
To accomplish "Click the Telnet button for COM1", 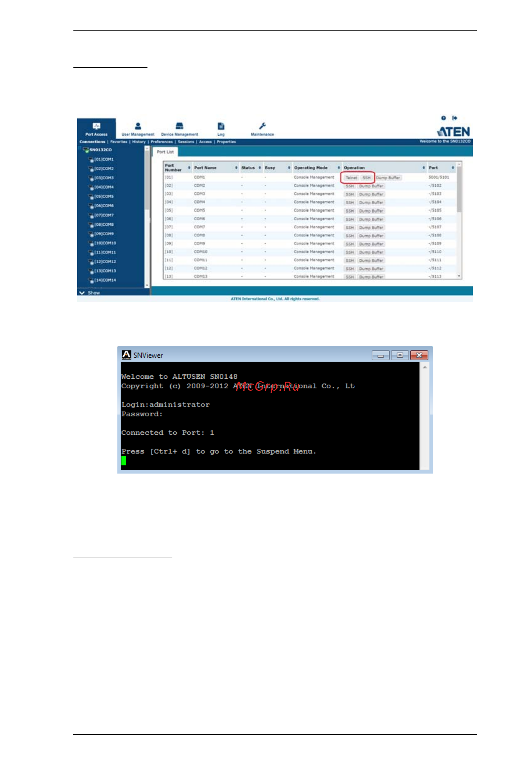I will pyautogui.click(x=351, y=178).
